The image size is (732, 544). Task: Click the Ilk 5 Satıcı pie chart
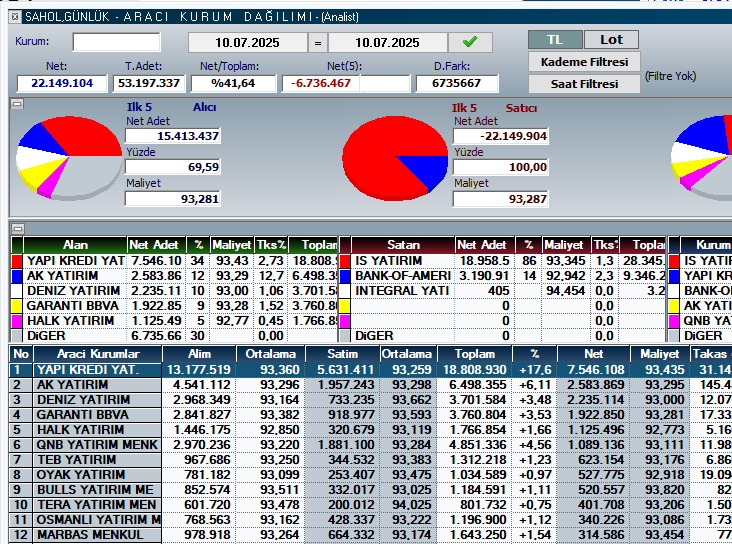pyautogui.click(x=395, y=159)
